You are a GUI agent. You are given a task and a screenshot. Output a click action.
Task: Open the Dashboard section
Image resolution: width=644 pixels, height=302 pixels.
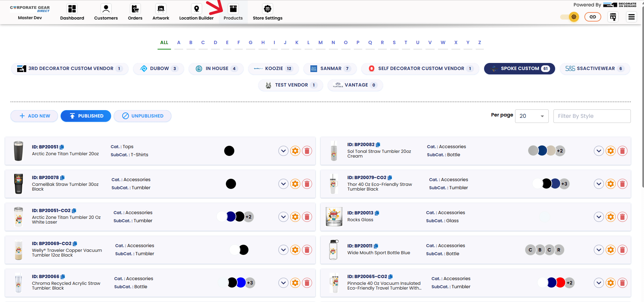[72, 12]
